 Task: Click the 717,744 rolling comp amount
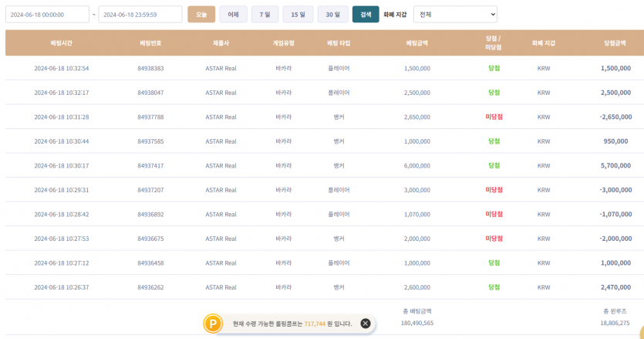(315, 324)
